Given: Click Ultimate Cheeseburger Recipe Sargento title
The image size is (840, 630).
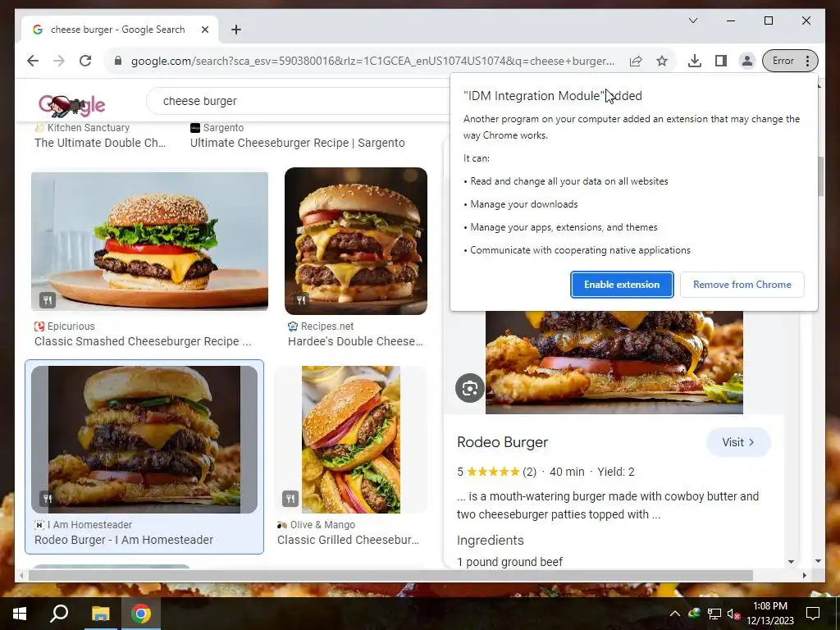Looking at the screenshot, I should pyautogui.click(x=297, y=143).
